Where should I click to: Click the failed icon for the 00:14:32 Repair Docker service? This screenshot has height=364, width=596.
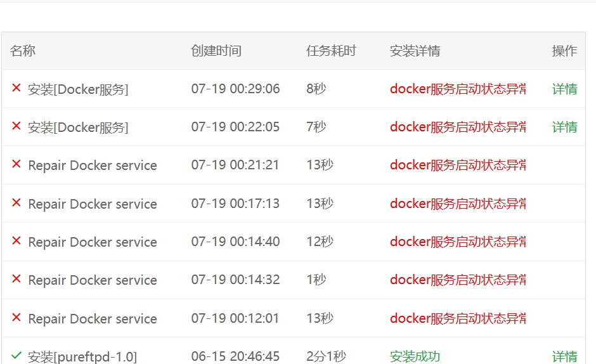(16, 279)
